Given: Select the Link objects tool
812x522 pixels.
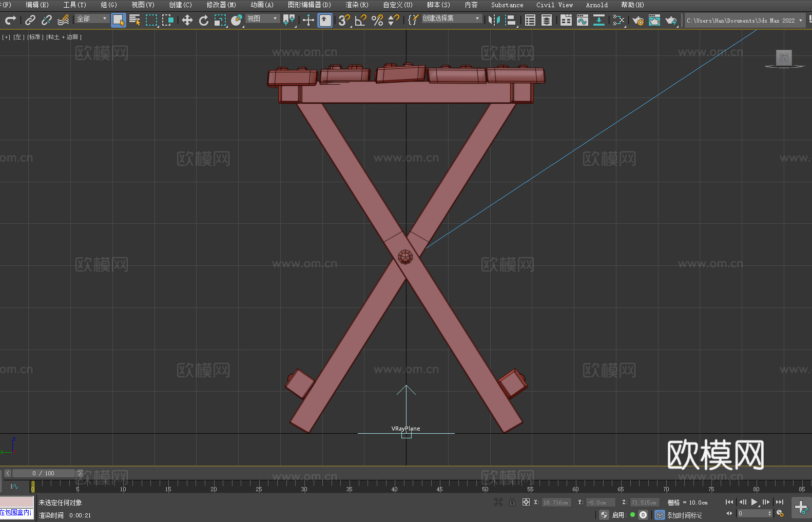Looking at the screenshot, I should click(30, 20).
